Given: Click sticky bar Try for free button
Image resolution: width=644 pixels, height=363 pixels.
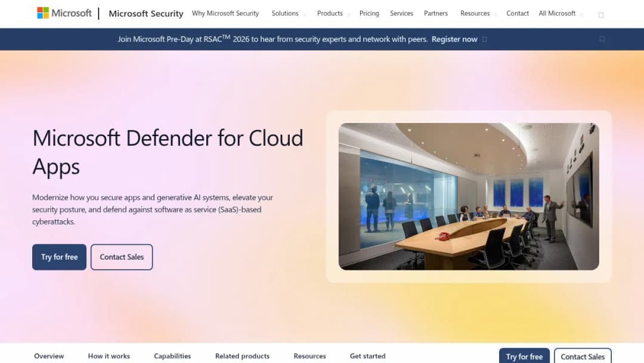Looking at the screenshot, I should 524,356.
